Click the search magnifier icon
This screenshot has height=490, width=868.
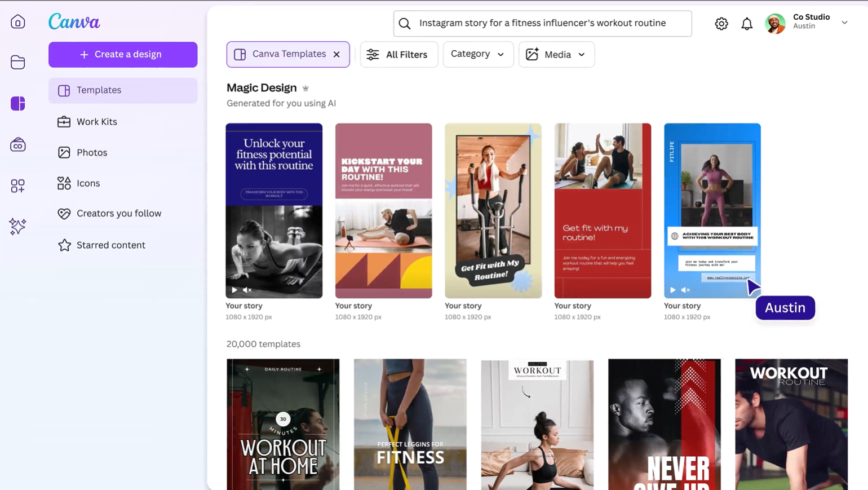[x=405, y=24]
